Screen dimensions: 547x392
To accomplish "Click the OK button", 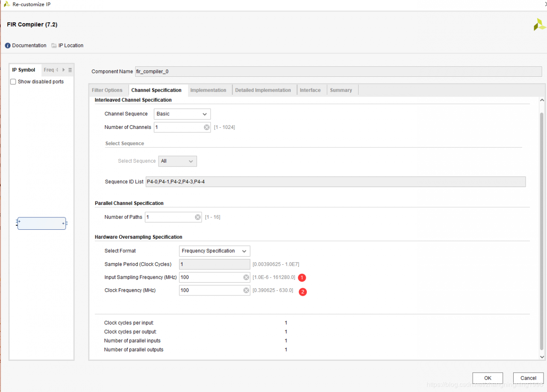I will click(488, 378).
